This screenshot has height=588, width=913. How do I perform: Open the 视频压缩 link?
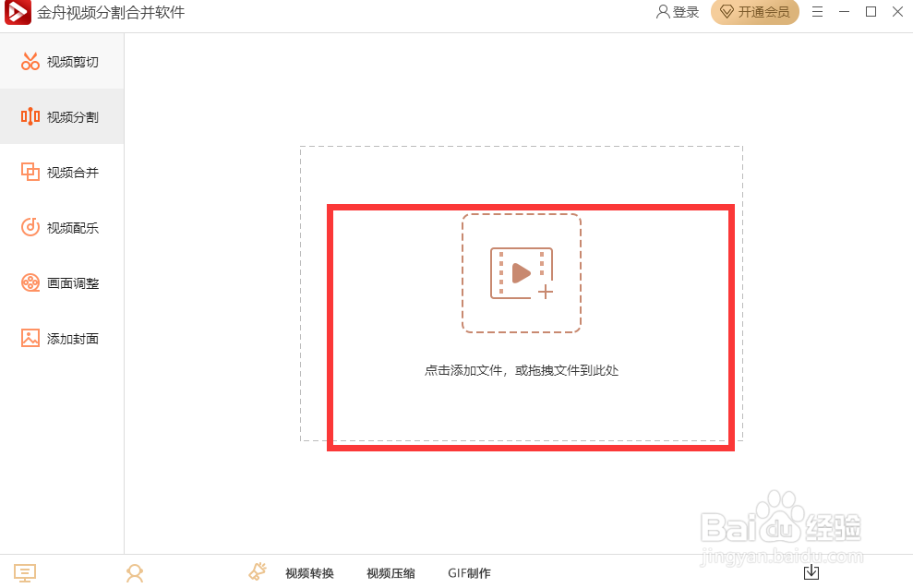click(390, 573)
